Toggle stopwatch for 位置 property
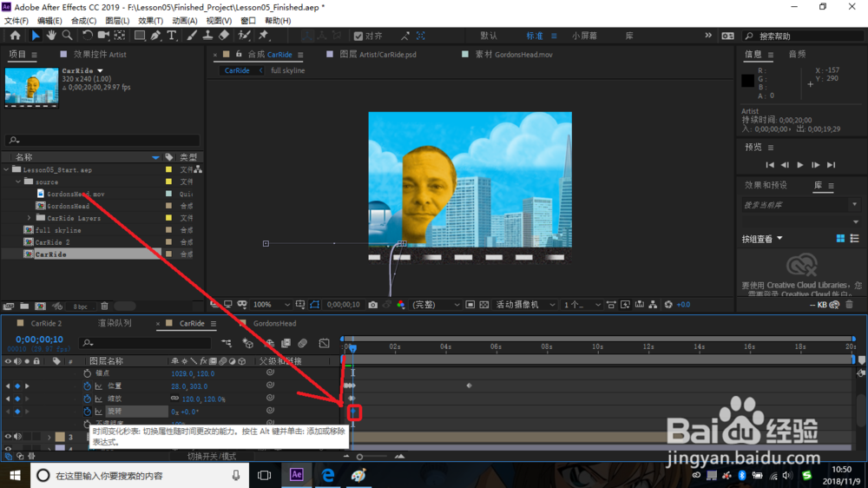868x488 pixels. click(88, 386)
